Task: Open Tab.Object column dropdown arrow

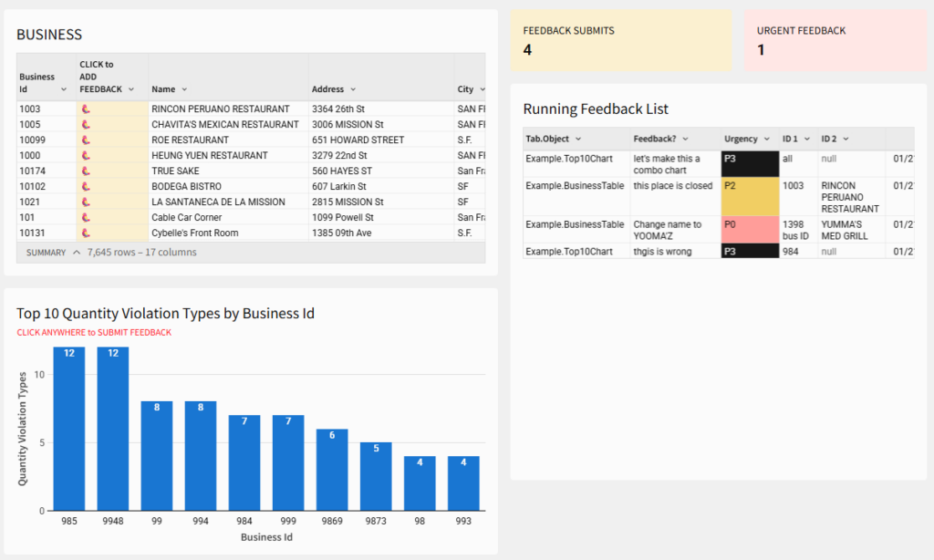Action: [x=578, y=139]
